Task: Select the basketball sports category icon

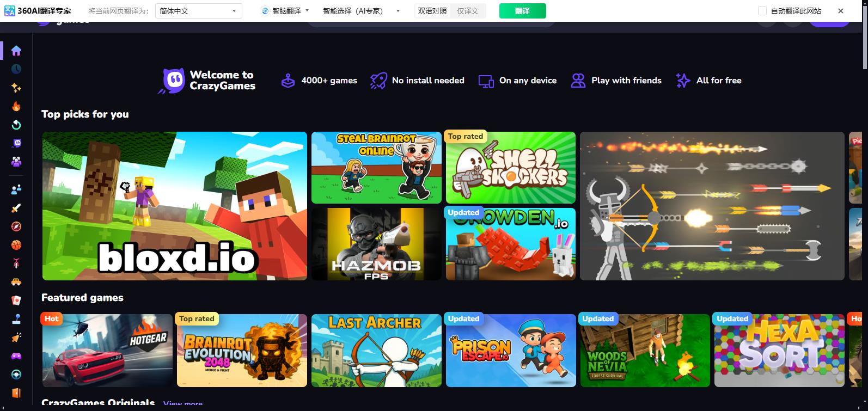Action: coord(16,245)
